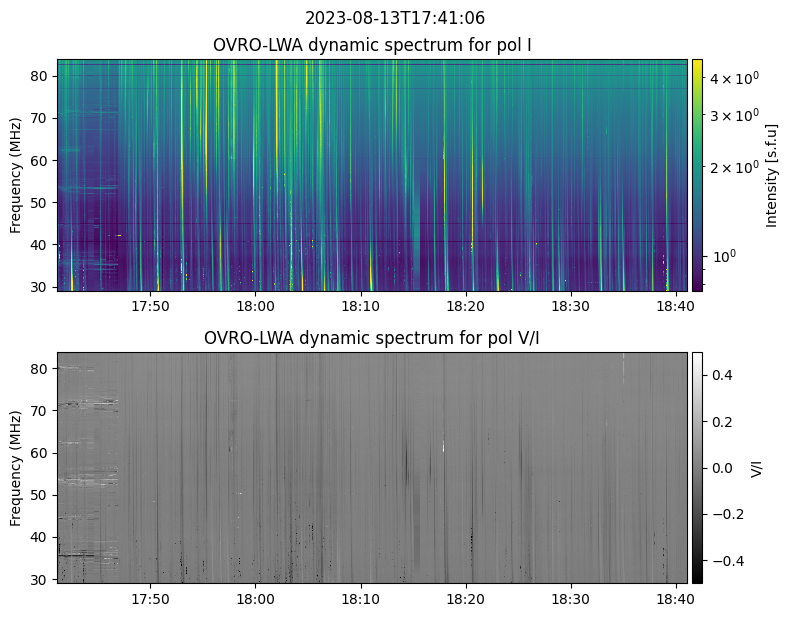Click the timestamp title 2023-08-13T17:41:06

(394, 18)
